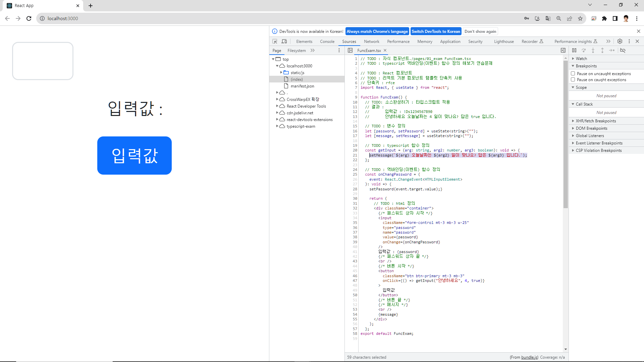Click Switch DevTools to Korean button
Screen dimensions: 644x362
point(436,31)
